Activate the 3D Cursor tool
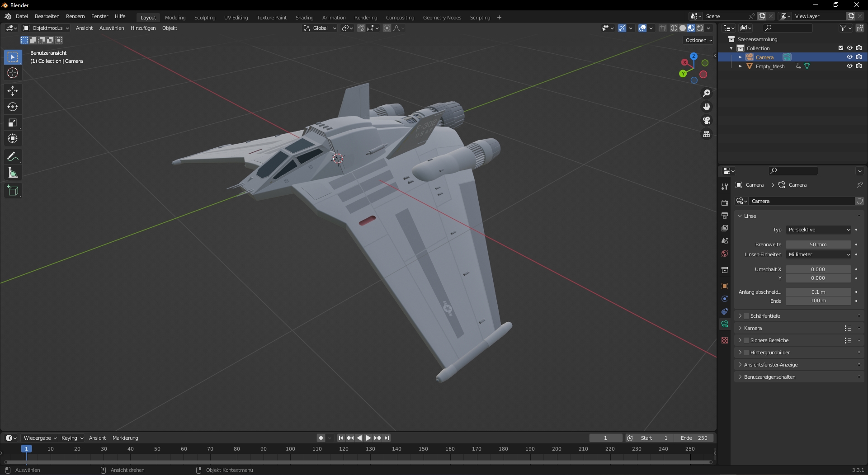This screenshot has height=475, width=868. (x=13, y=73)
